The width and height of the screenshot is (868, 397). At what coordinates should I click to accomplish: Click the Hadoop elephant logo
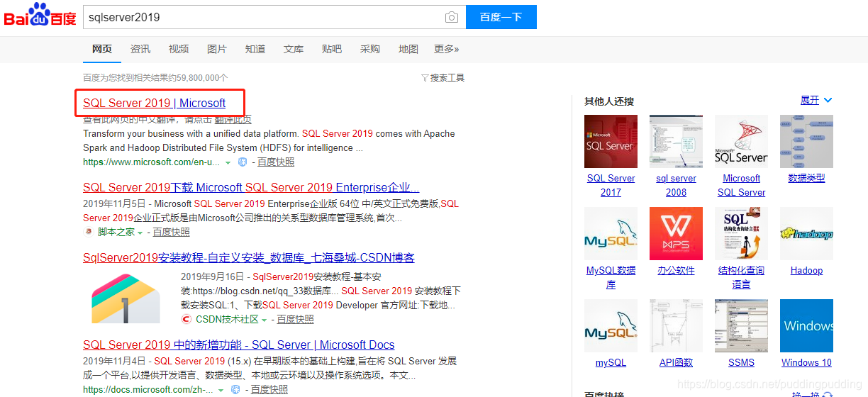[x=806, y=233]
